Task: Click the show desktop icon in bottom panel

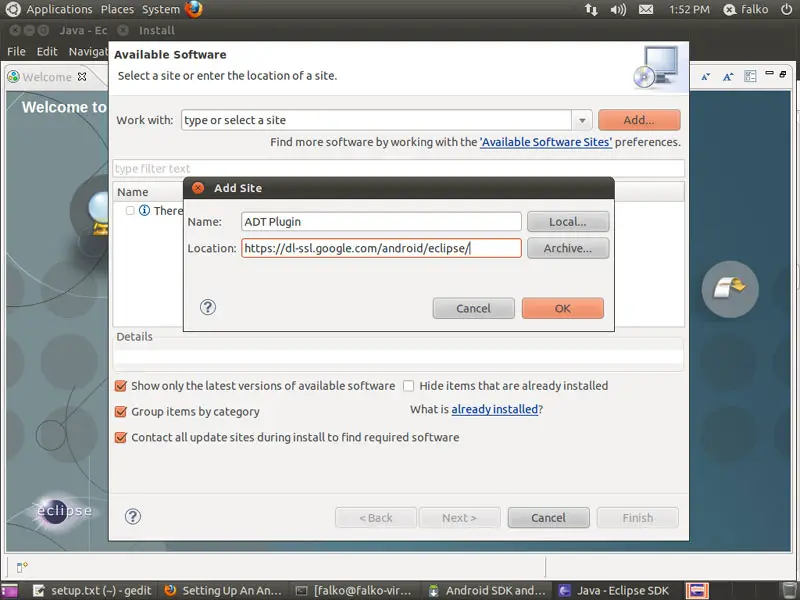Action: pyautogui.click(x=9, y=590)
